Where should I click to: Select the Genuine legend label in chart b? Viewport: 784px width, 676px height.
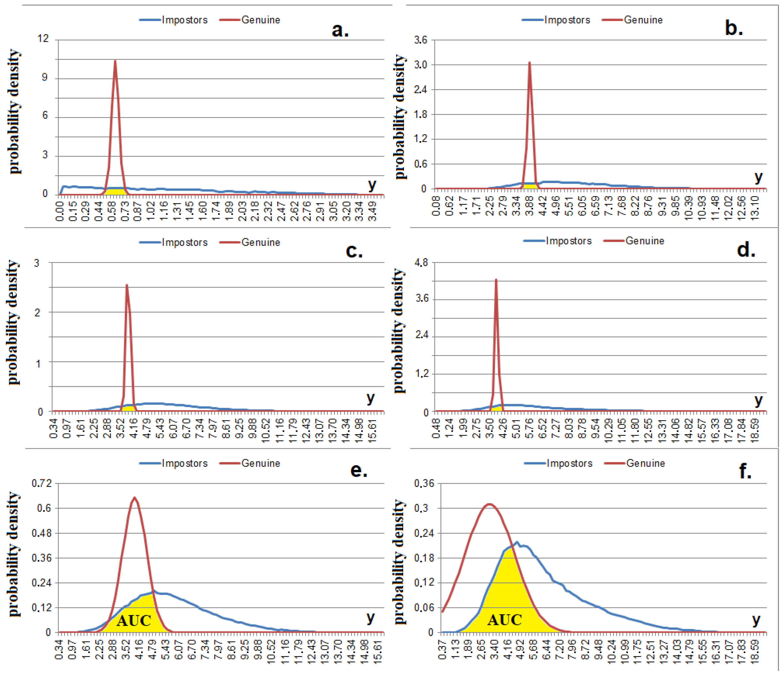click(x=643, y=20)
